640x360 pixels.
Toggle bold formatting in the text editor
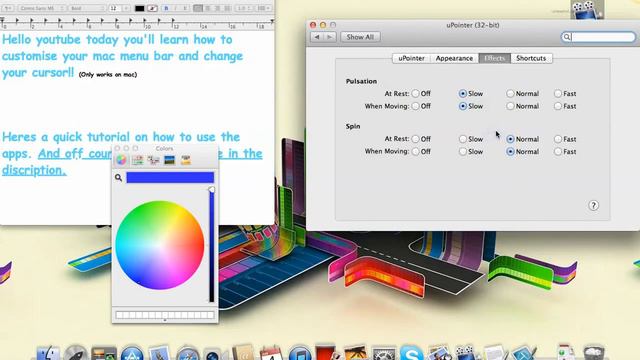tap(166, 8)
